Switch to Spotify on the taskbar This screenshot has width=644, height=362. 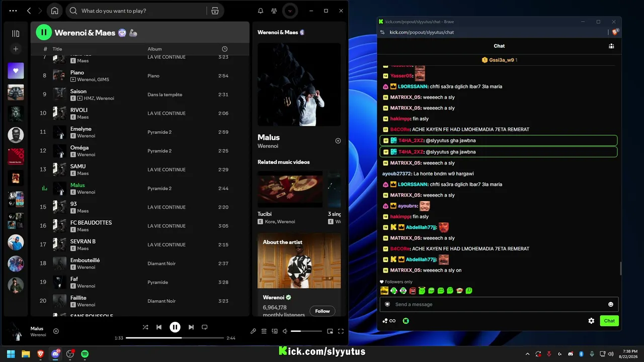[85, 354]
